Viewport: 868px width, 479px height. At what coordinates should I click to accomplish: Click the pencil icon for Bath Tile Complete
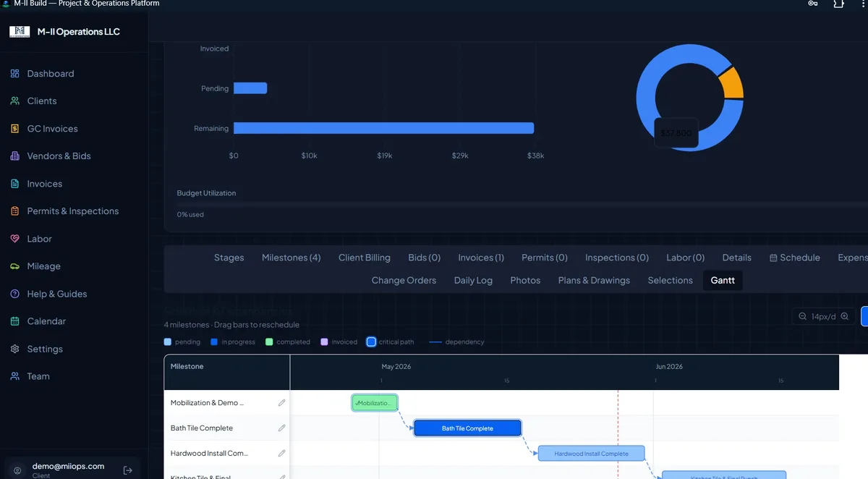coord(282,428)
